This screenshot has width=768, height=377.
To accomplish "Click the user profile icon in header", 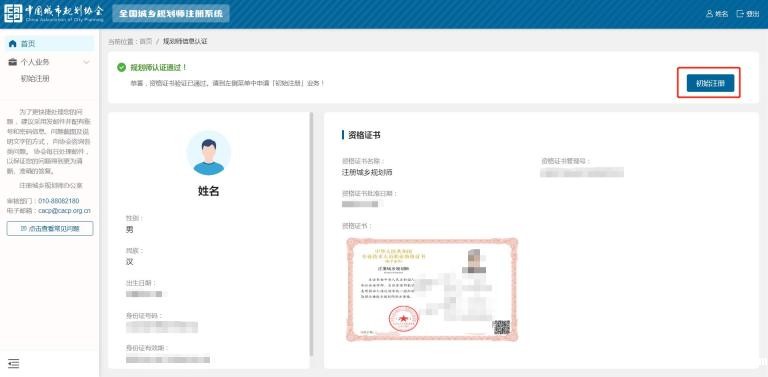I will tap(709, 14).
